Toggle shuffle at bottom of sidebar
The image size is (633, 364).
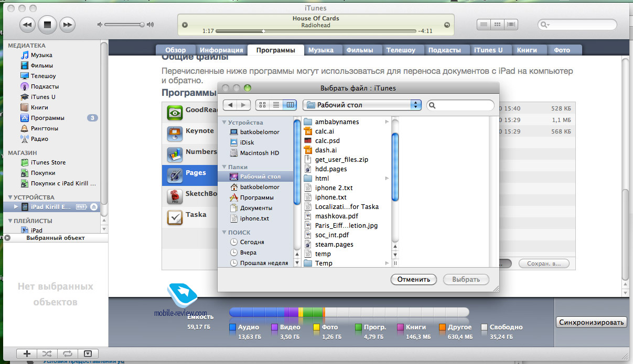pos(47,353)
